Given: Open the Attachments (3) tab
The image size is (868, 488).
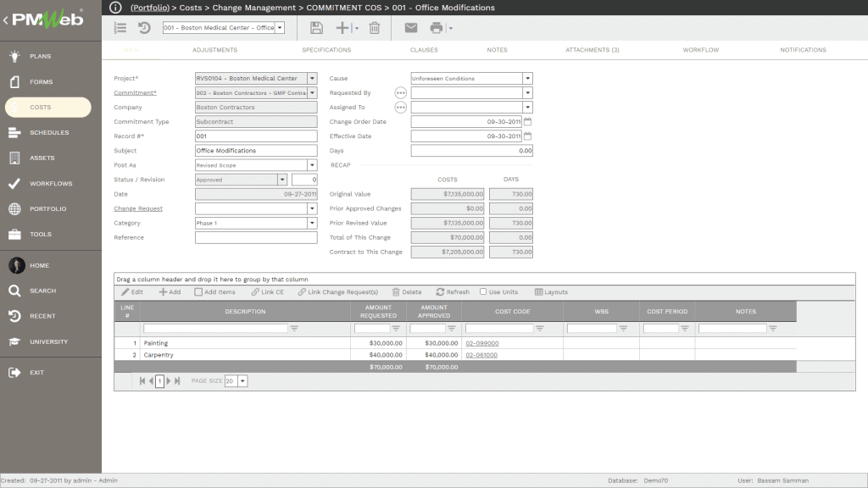Looking at the screenshot, I should pos(593,50).
